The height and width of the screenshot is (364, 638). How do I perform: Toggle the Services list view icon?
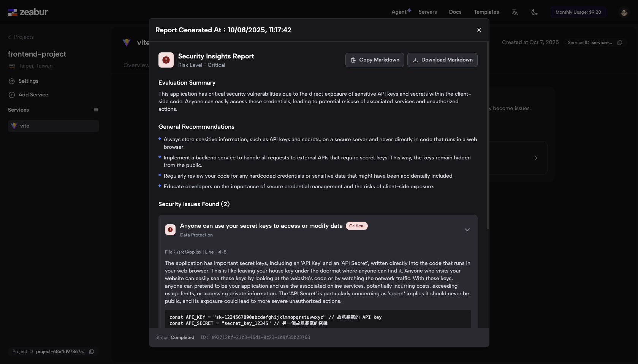(x=96, y=110)
